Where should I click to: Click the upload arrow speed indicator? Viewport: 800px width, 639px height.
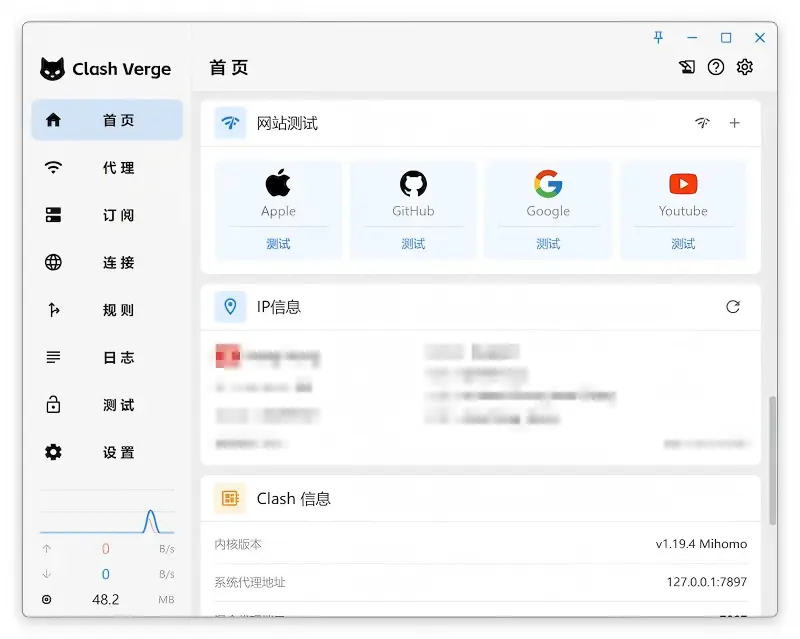click(x=47, y=549)
